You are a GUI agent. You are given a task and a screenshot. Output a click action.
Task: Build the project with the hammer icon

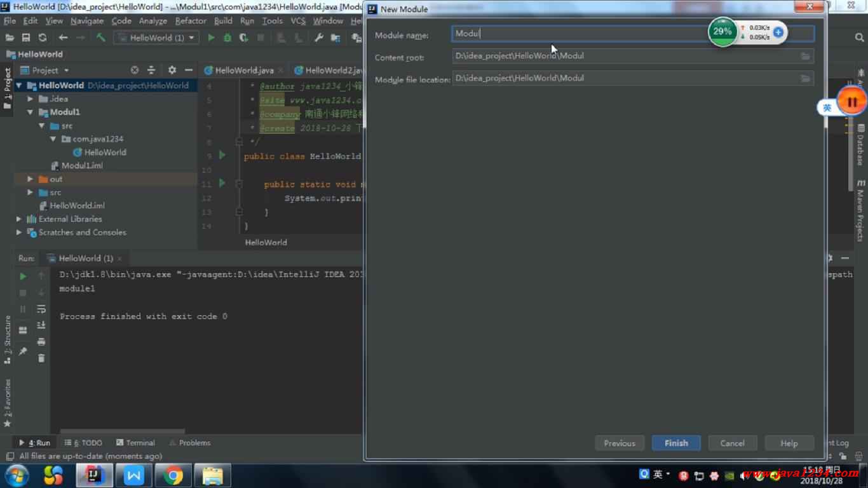pyautogui.click(x=100, y=37)
